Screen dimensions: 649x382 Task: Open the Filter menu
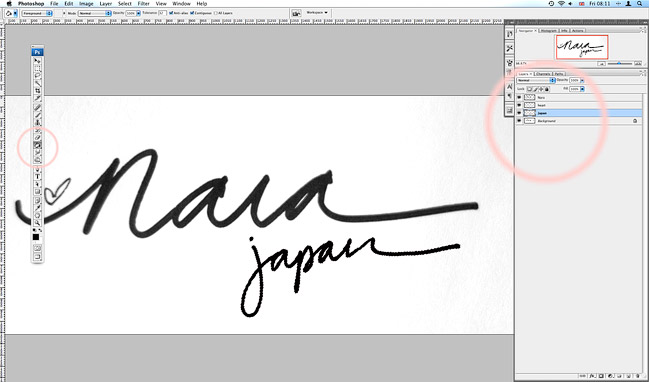pyautogui.click(x=144, y=4)
